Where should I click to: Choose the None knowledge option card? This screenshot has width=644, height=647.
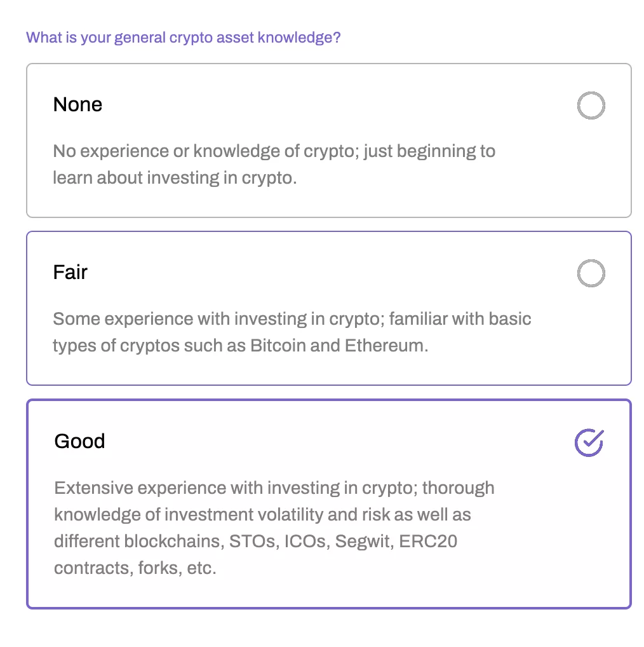click(x=328, y=139)
